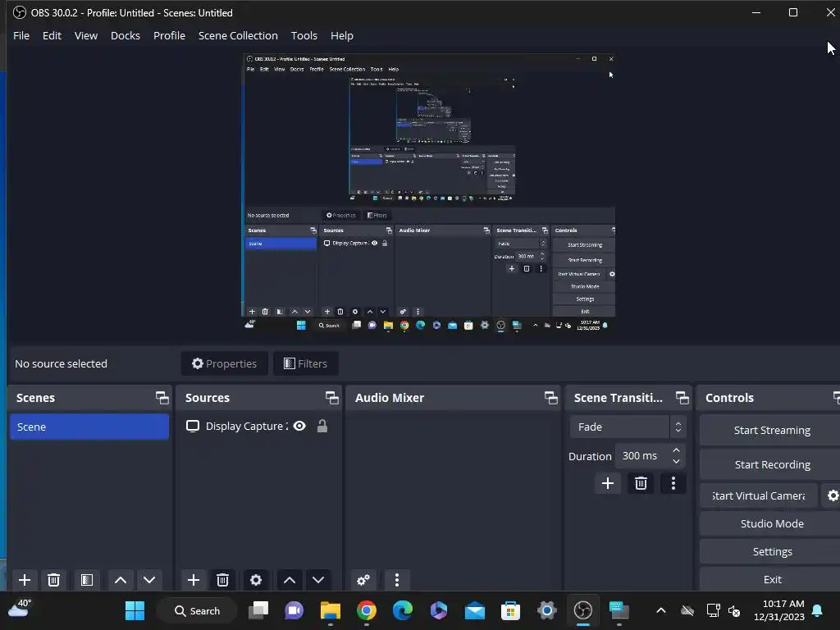Open the Tools menu
This screenshot has height=630, width=840.
(x=304, y=35)
